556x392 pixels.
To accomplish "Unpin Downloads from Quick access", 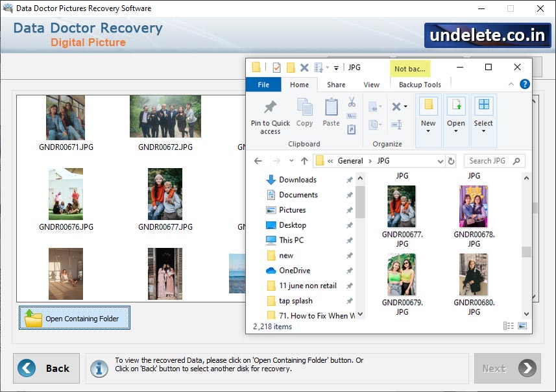I will pyautogui.click(x=350, y=179).
